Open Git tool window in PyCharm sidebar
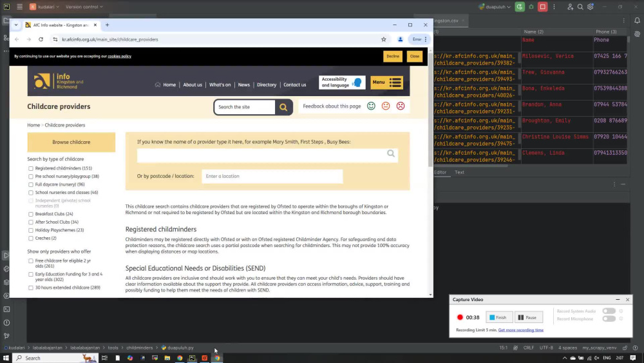Viewport: 644px width, 363px height. point(6,336)
